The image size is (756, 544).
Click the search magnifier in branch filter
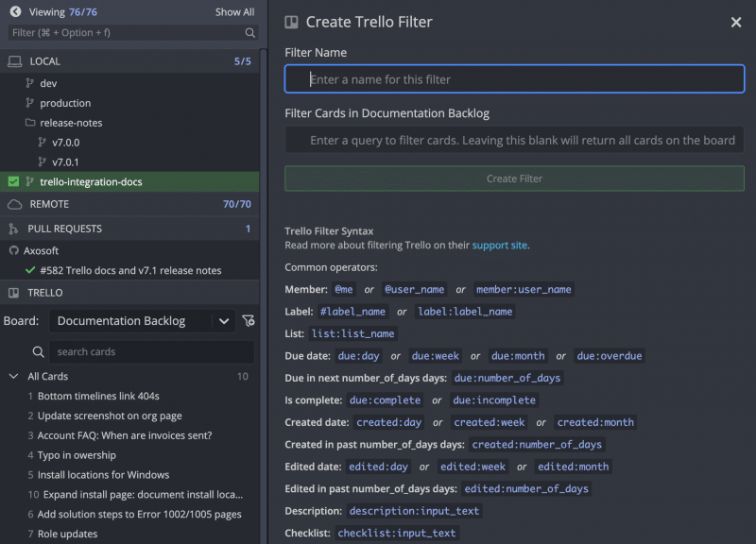coord(249,33)
